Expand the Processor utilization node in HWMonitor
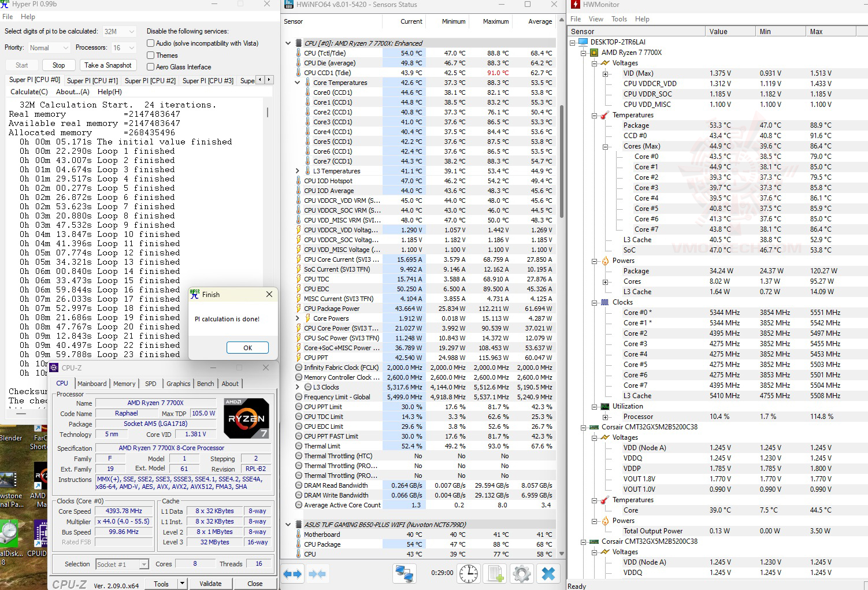Image resolution: width=868 pixels, height=590 pixels. (x=605, y=417)
